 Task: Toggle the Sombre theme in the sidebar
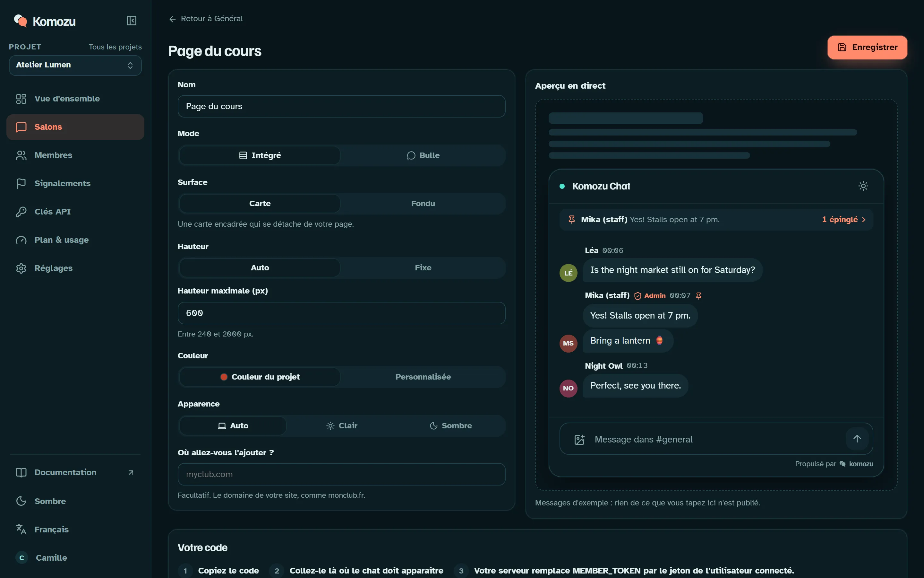75,501
